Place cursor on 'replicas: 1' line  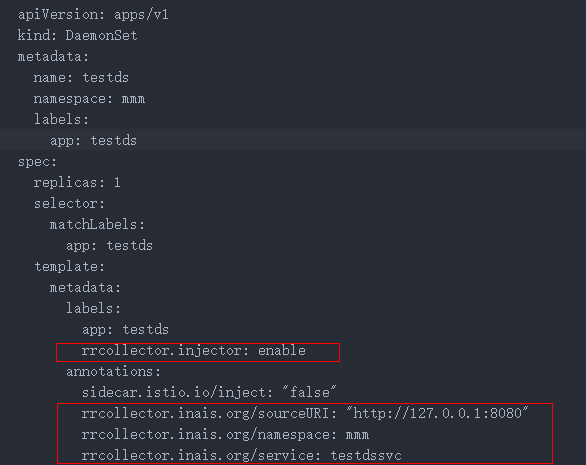(77, 182)
